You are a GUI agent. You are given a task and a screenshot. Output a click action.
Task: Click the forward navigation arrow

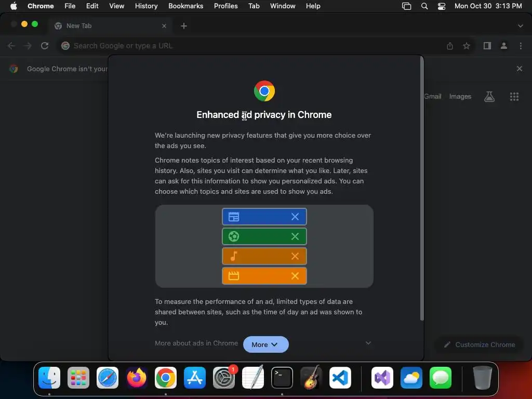click(28, 46)
